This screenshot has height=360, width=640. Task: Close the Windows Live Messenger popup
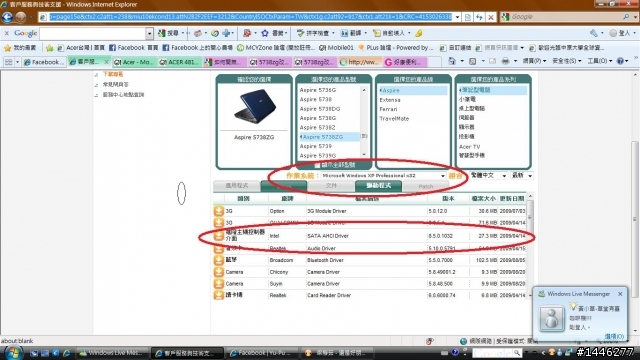coord(620,294)
